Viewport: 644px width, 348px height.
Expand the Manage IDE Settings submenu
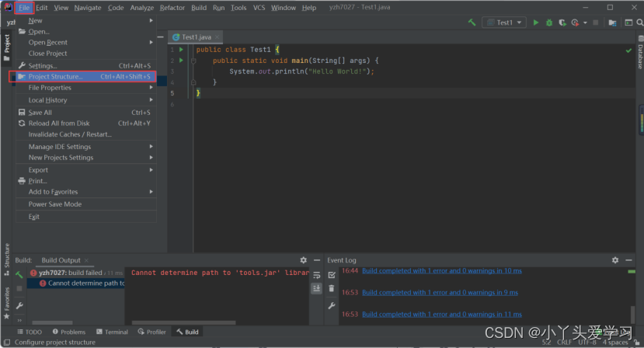pyautogui.click(x=86, y=147)
